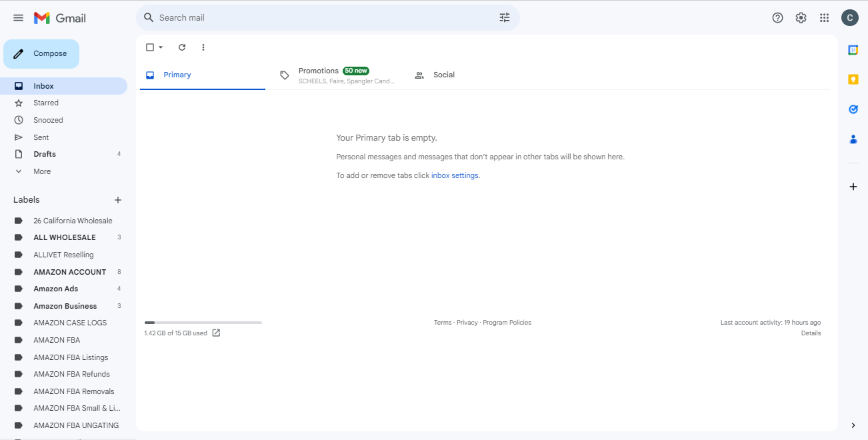Click into the Search mail field
The image size is (868, 440).
(327, 18)
